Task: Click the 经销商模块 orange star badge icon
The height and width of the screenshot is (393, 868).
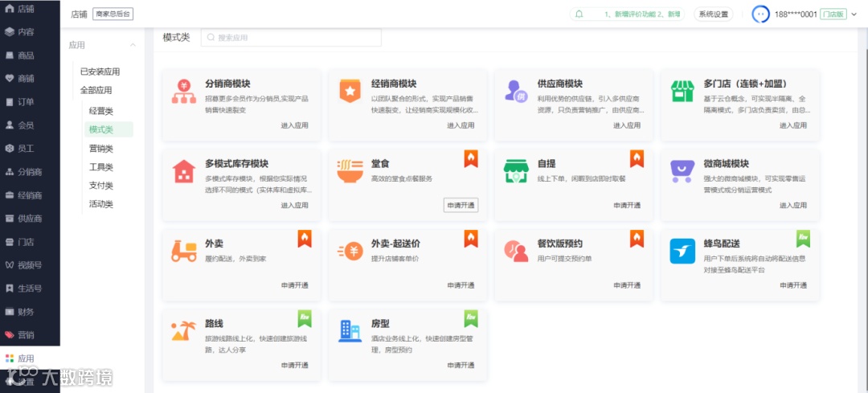Action: 350,92
